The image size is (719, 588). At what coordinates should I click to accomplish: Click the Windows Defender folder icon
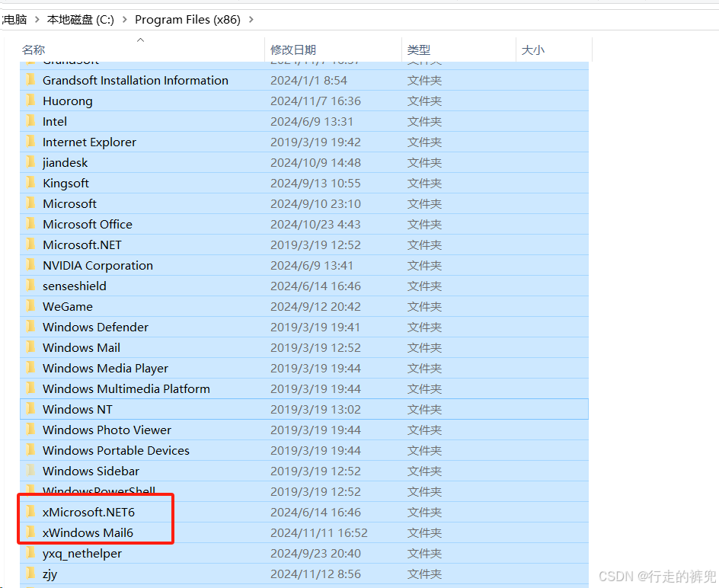click(30, 326)
